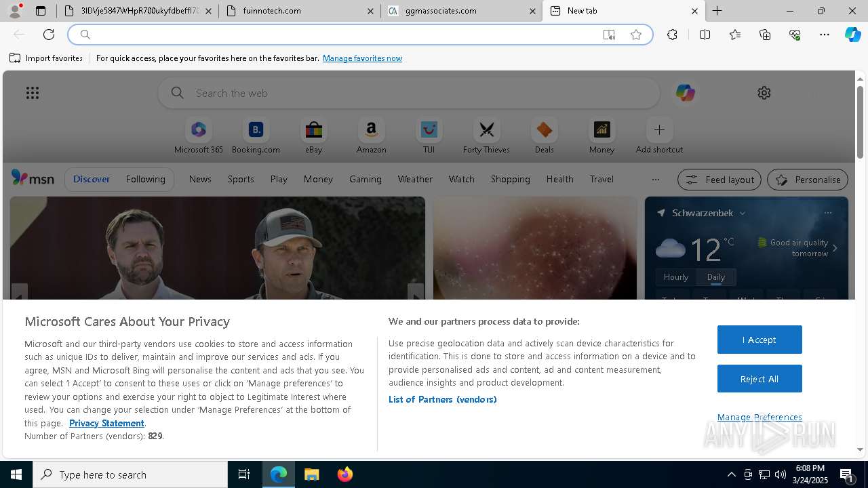Open Collections icon in toolbar
Screen dimensions: 868x488
765,35
